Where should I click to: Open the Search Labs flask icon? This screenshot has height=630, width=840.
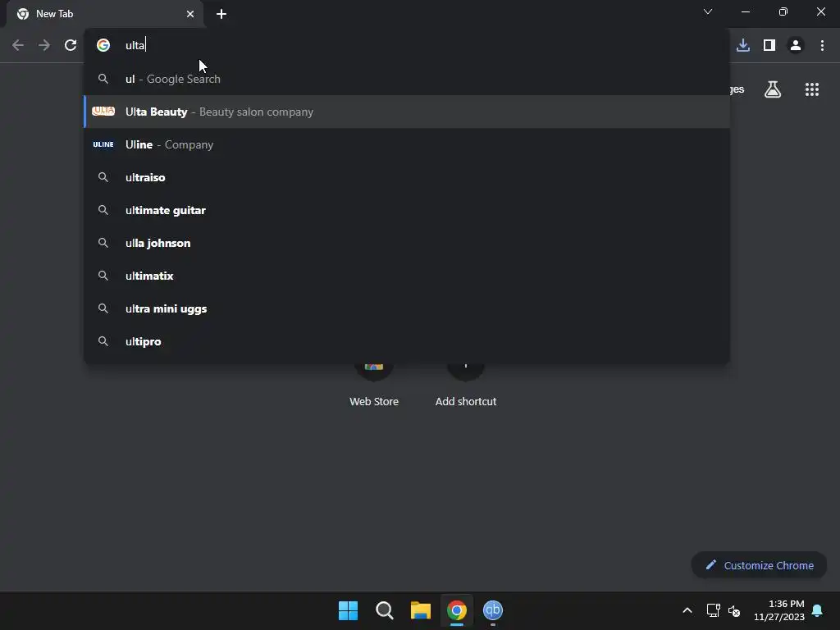point(773,89)
